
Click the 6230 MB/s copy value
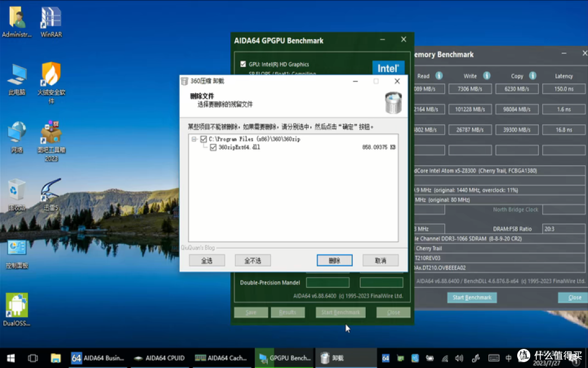click(517, 89)
